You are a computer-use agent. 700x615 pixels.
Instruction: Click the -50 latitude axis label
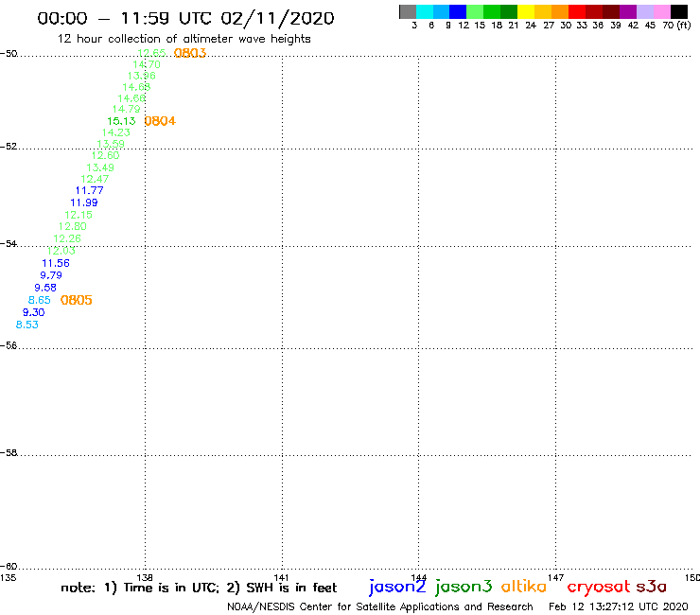coord(9,54)
